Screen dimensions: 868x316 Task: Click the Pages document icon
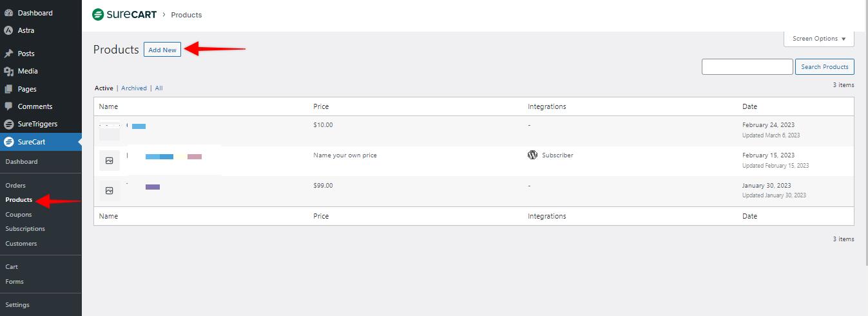[9, 89]
